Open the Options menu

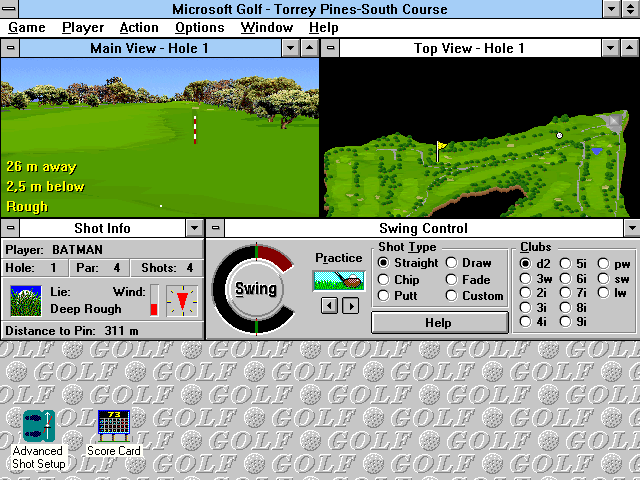coord(200,27)
